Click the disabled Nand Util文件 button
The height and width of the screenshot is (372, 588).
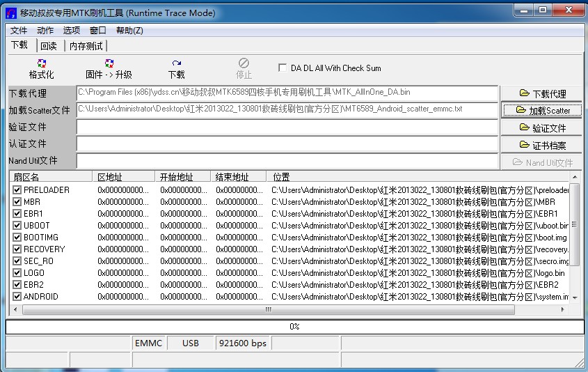tap(542, 162)
